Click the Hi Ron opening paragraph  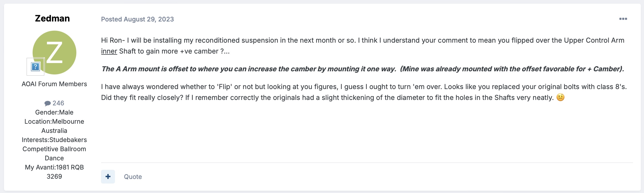pos(363,46)
